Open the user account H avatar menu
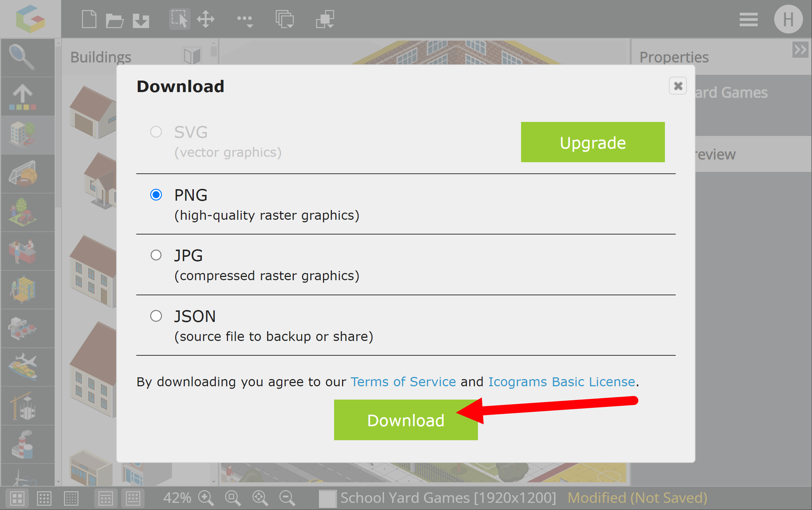 pyautogui.click(x=788, y=19)
